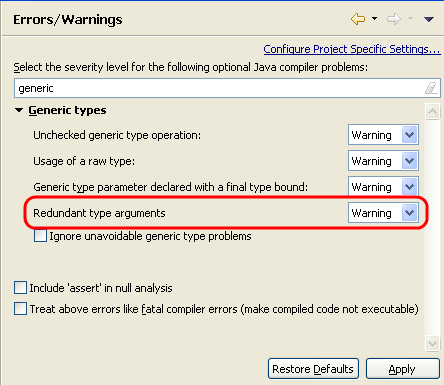Toggle Treat above errors like fatal compiler errors

coord(20,309)
